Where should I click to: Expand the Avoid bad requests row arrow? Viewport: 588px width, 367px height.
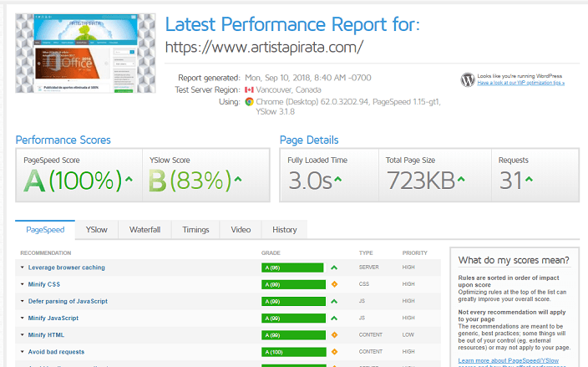point(22,352)
